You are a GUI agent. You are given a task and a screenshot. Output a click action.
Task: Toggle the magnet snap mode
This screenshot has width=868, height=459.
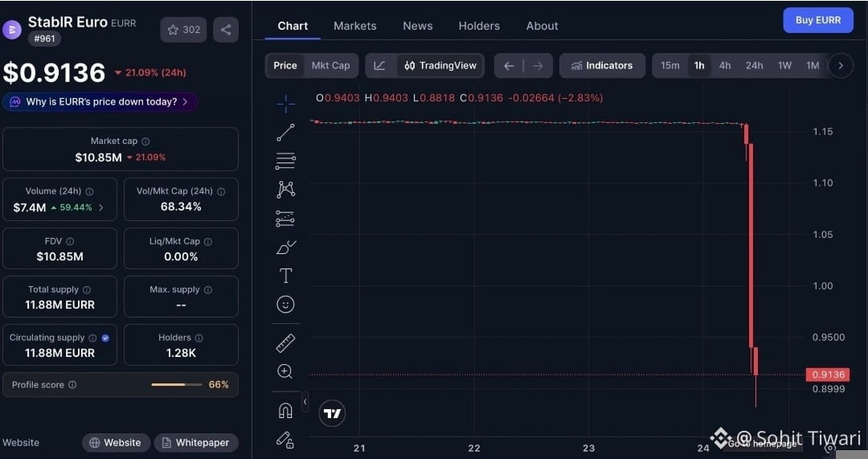[x=285, y=411]
